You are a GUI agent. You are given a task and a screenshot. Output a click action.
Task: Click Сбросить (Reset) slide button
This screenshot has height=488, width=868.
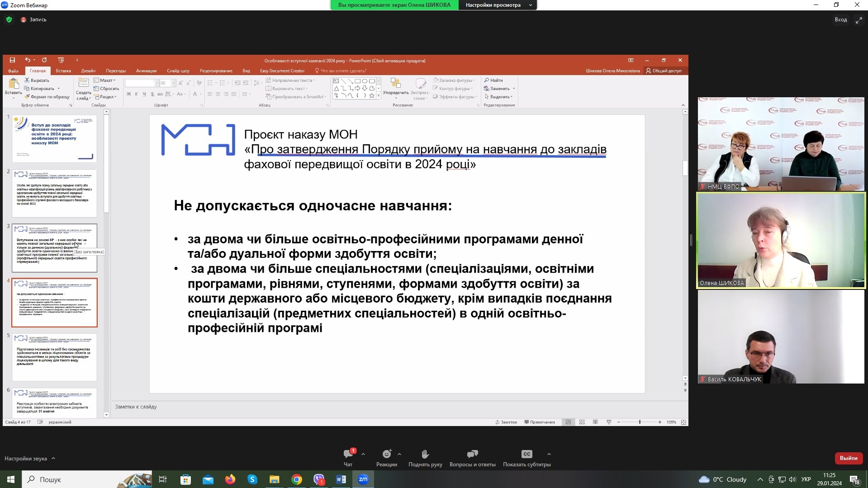[x=106, y=89]
